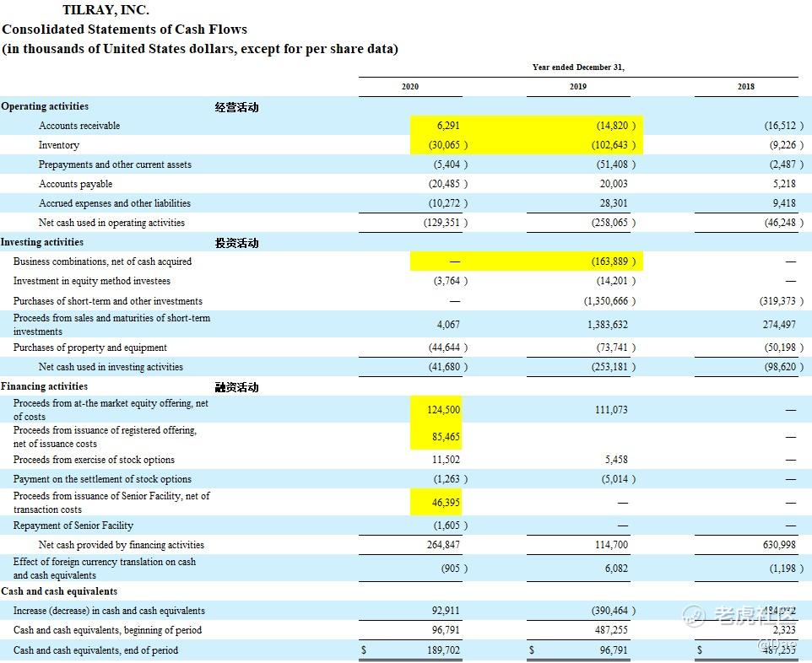The image size is (812, 663).
Task: Click 'Repayment of Senior Facility' label
Action: click(x=73, y=526)
